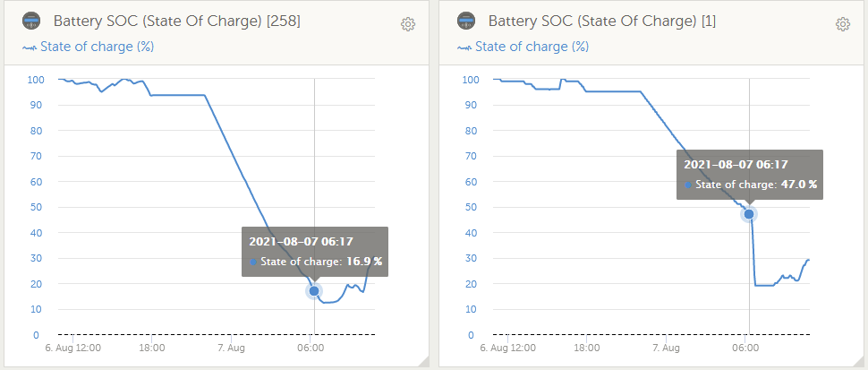Click the 7. Aug axis label in [258] chart
This screenshot has height=370, width=868.
tap(231, 347)
